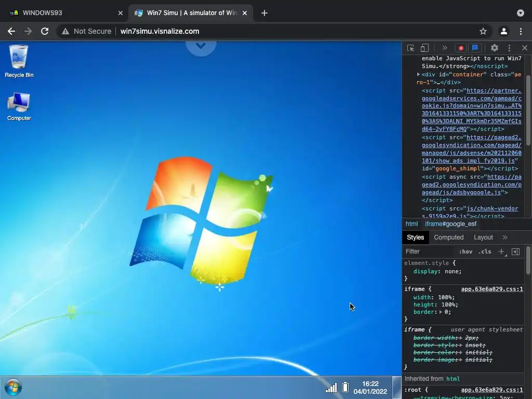Open the js/chunk-vendors script link
The width and height of the screenshot is (532, 399).
470,212
